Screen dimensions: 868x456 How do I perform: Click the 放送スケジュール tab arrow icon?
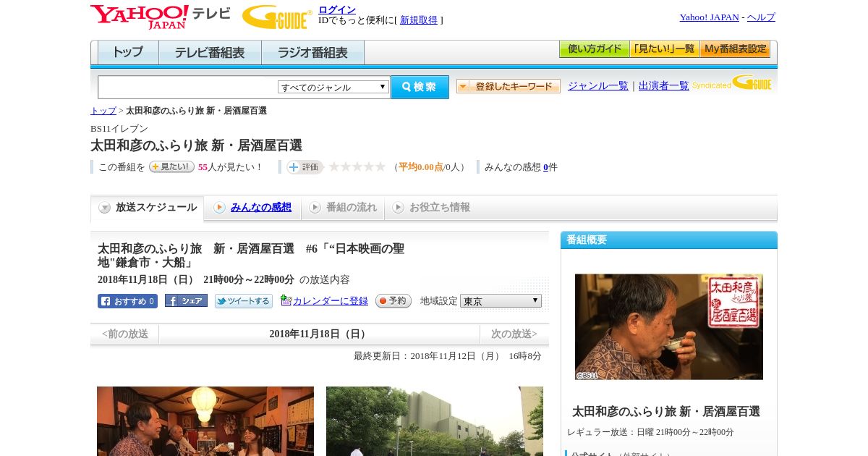point(105,208)
